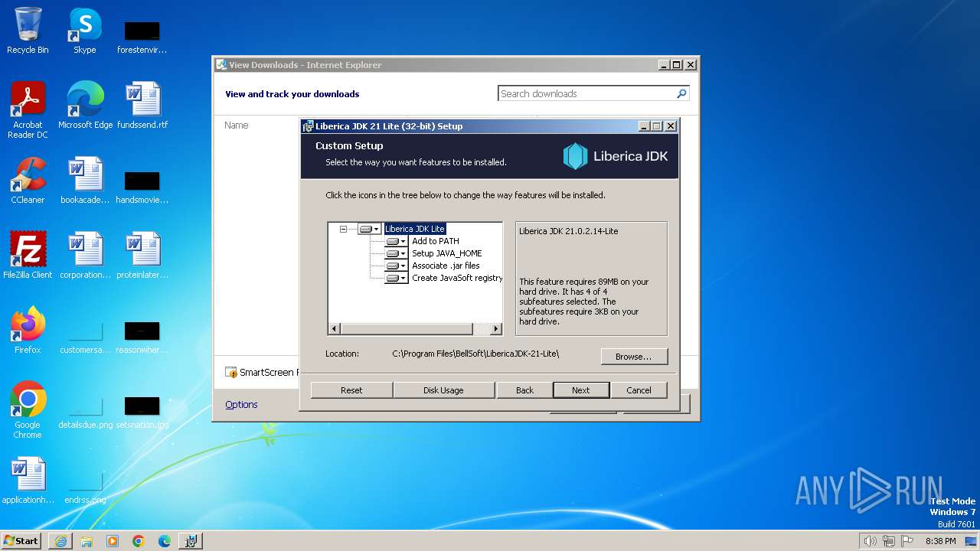Click the installer taskbar icon

pos(191,541)
